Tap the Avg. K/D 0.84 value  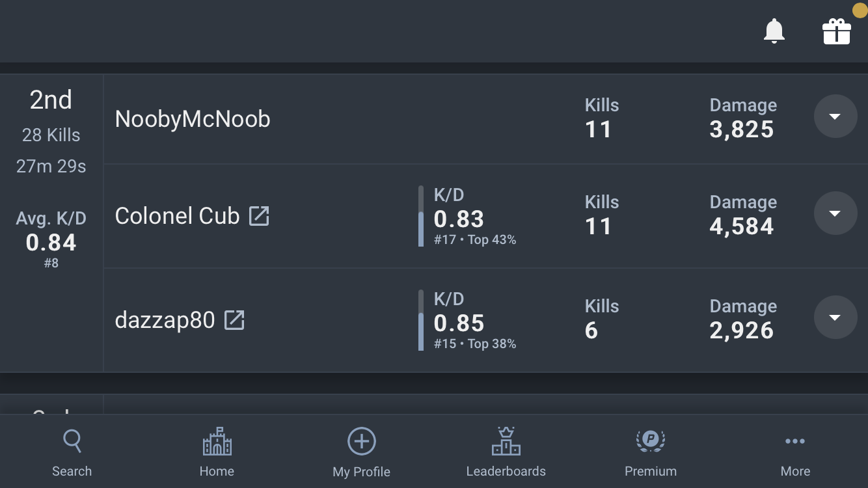point(51,243)
